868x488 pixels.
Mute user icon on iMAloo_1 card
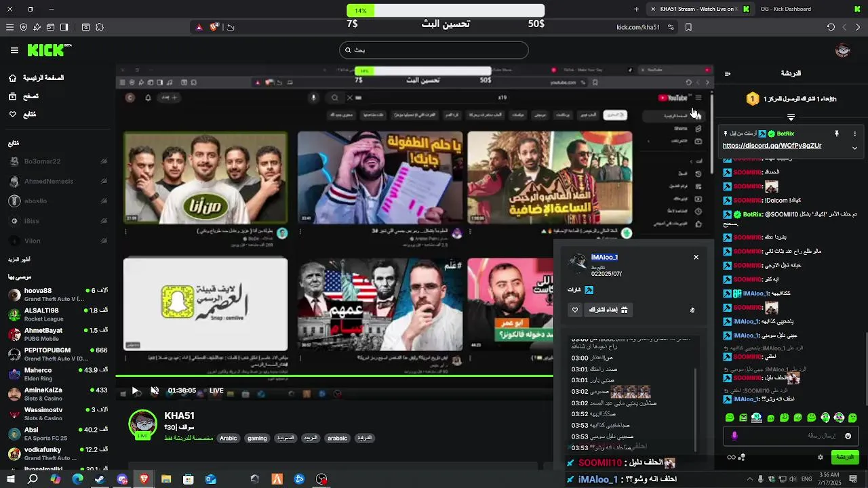point(692,310)
